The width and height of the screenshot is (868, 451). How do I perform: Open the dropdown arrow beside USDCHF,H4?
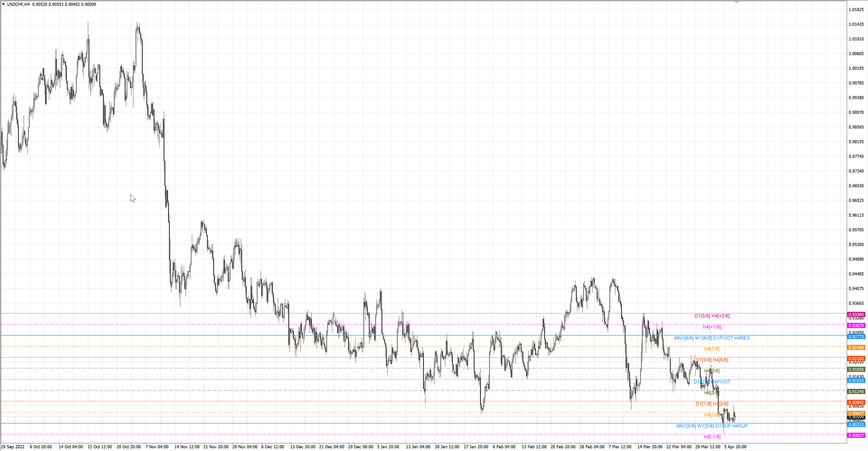coord(3,4)
